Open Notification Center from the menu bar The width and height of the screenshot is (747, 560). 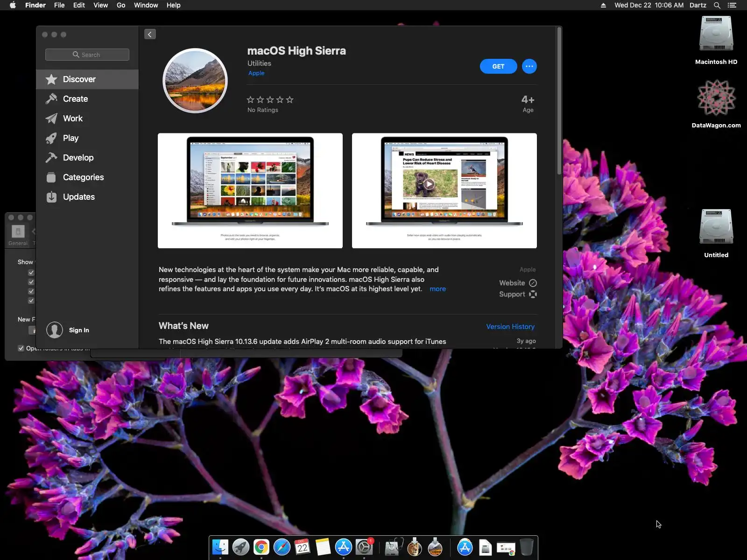pyautogui.click(x=732, y=5)
